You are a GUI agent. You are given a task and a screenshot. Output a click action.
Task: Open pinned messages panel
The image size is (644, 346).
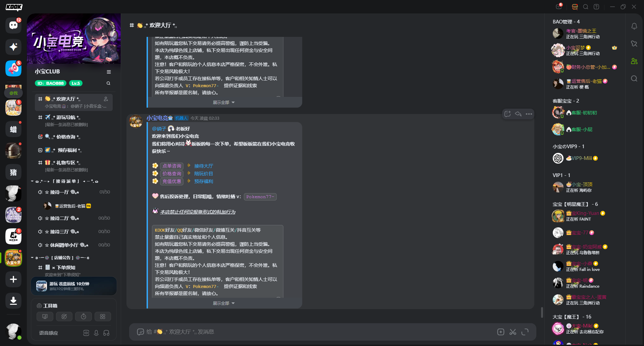click(634, 44)
